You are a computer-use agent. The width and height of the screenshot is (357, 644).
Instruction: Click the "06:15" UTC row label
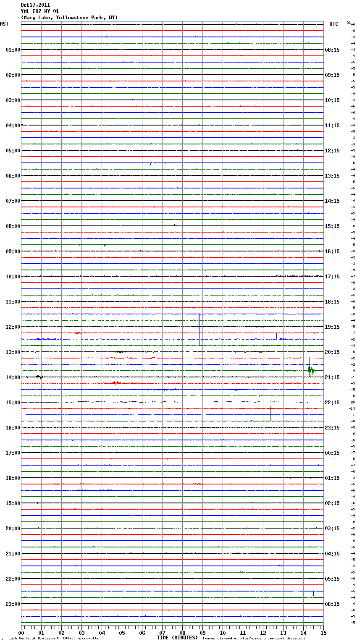[332, 604]
